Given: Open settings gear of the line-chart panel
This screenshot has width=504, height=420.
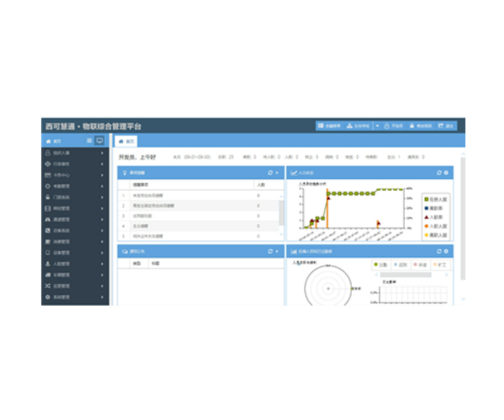Looking at the screenshot, I should pyautogui.click(x=446, y=173).
